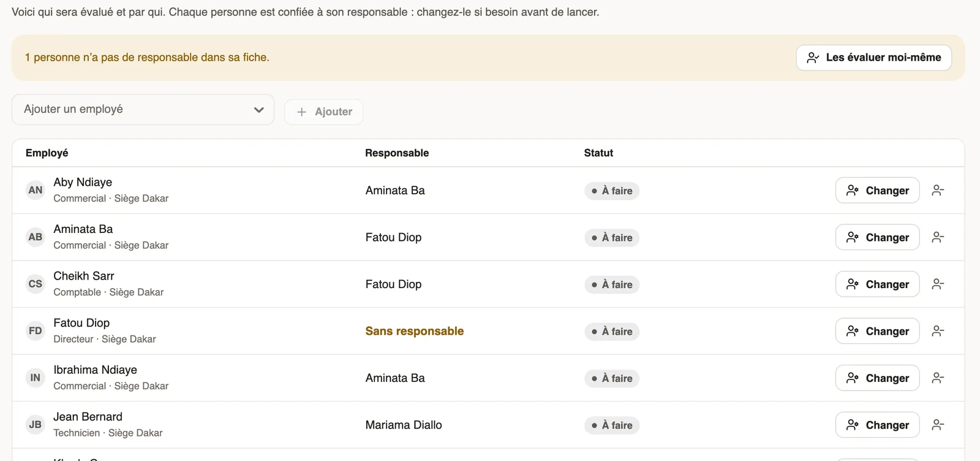
Task: Open the 'Ajouter un employé' dropdown
Action: [143, 110]
